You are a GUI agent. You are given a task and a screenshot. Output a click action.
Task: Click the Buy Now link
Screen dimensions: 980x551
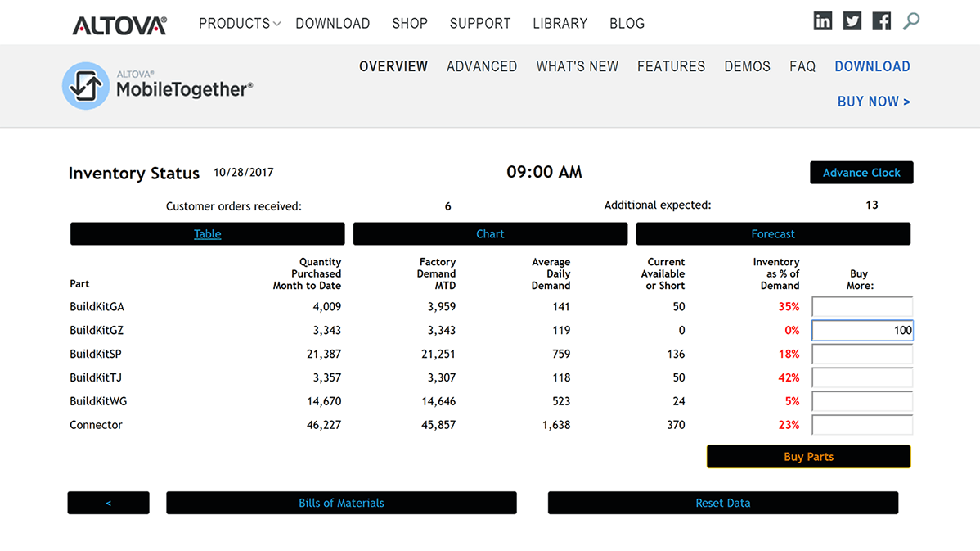[874, 102]
